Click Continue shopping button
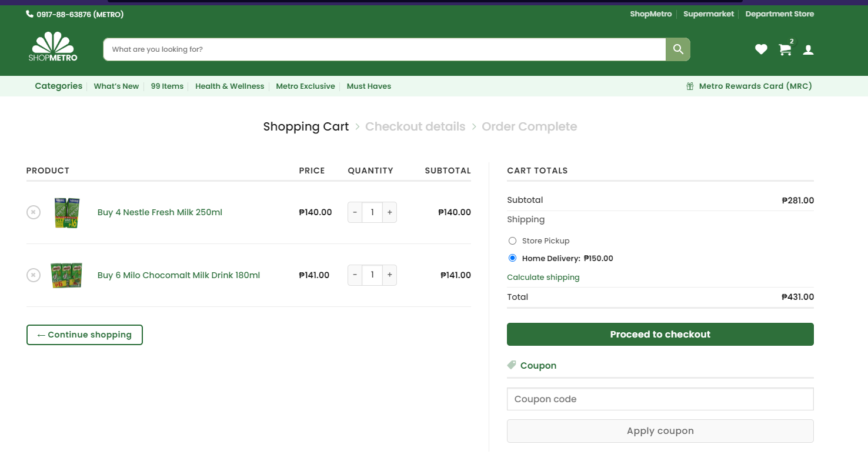The height and width of the screenshot is (461, 868). (x=85, y=335)
